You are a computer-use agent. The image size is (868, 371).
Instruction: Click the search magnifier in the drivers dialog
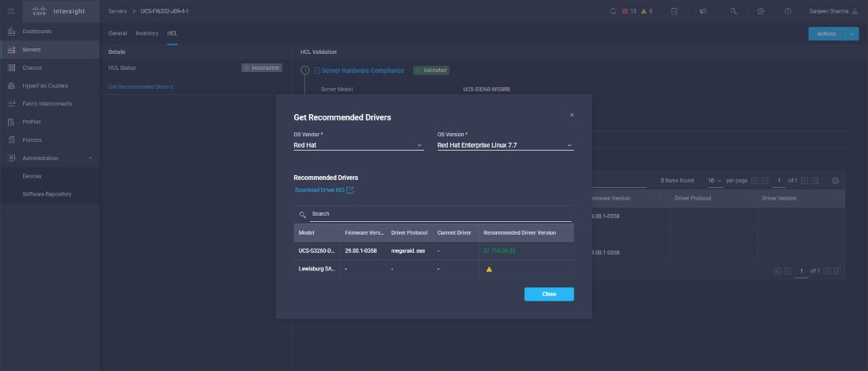(x=302, y=214)
